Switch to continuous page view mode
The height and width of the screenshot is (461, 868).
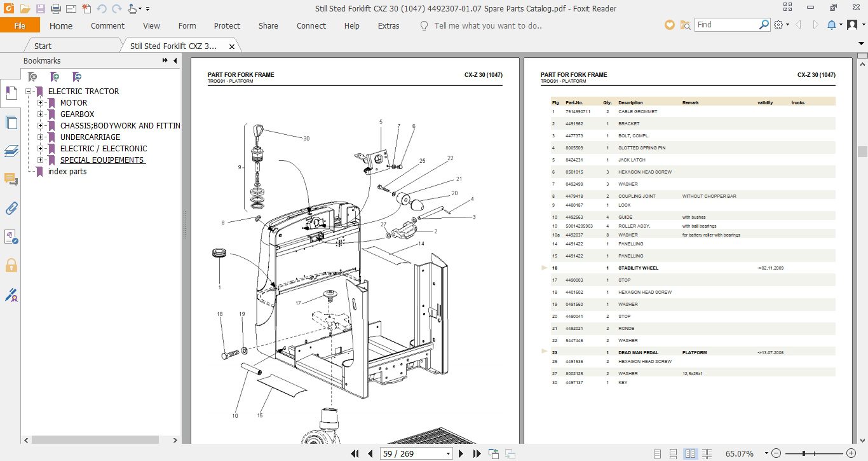[x=674, y=453]
